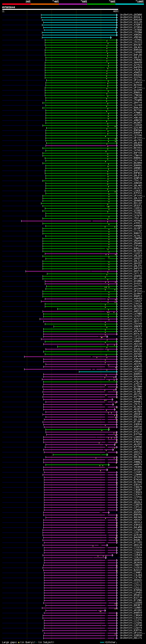Select the UniRef100_A9NVS8 label
The image size is (146, 644).
point(131,120)
